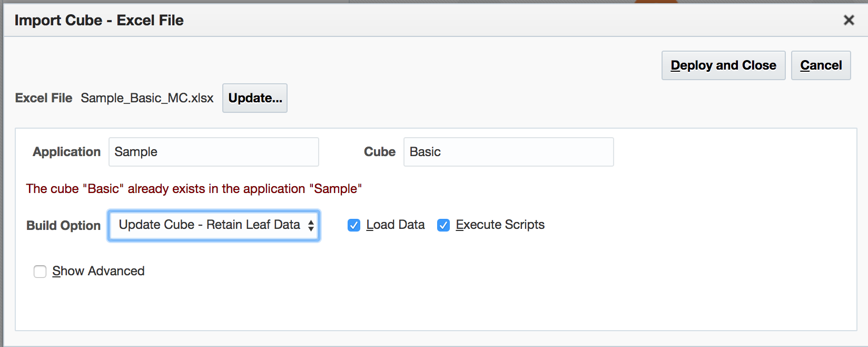Click Update... to change the Excel file

pos(255,98)
